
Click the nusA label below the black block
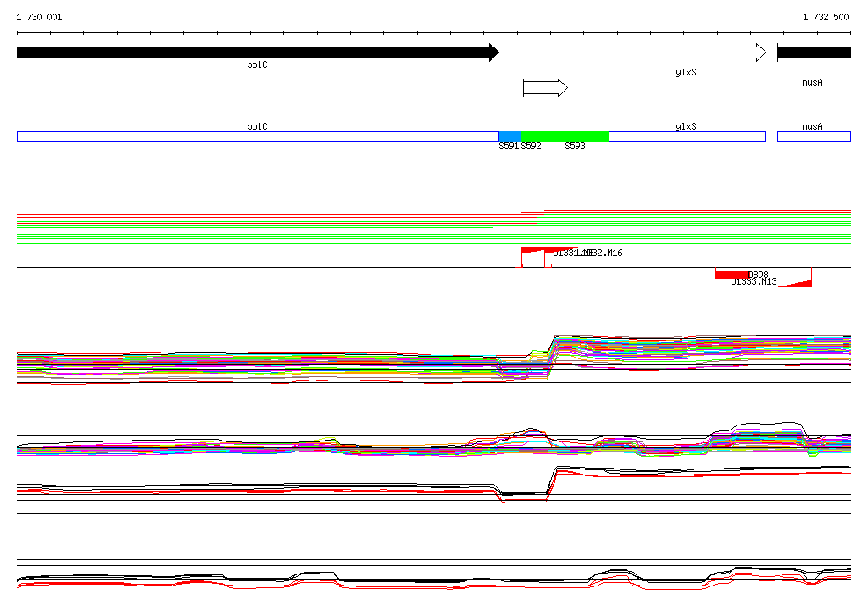(x=812, y=82)
